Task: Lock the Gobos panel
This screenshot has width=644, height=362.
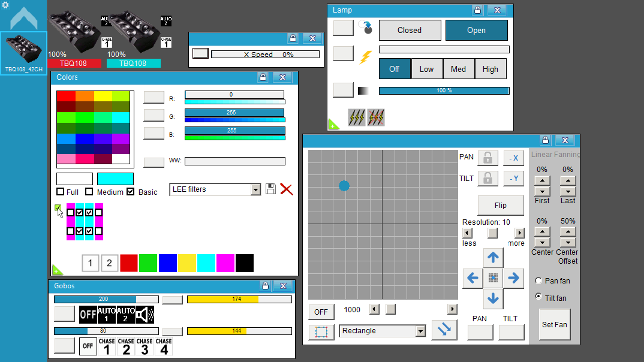Action: pyautogui.click(x=265, y=286)
